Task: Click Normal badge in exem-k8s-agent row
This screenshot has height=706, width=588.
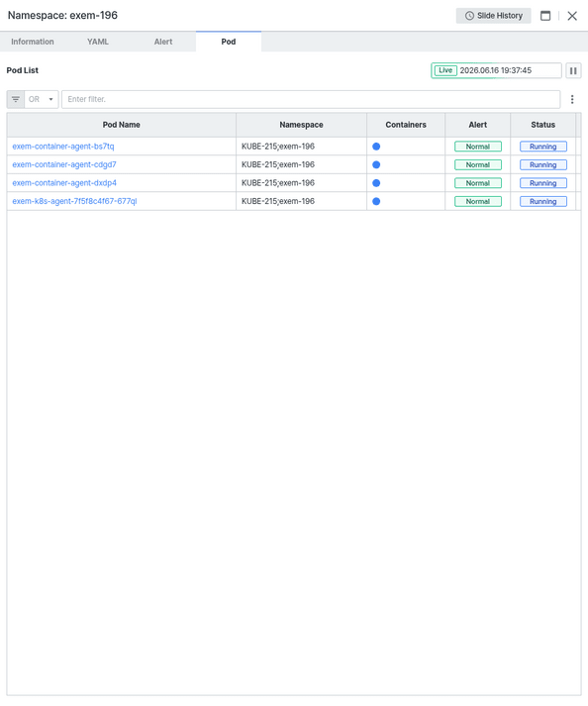Action: point(478,201)
